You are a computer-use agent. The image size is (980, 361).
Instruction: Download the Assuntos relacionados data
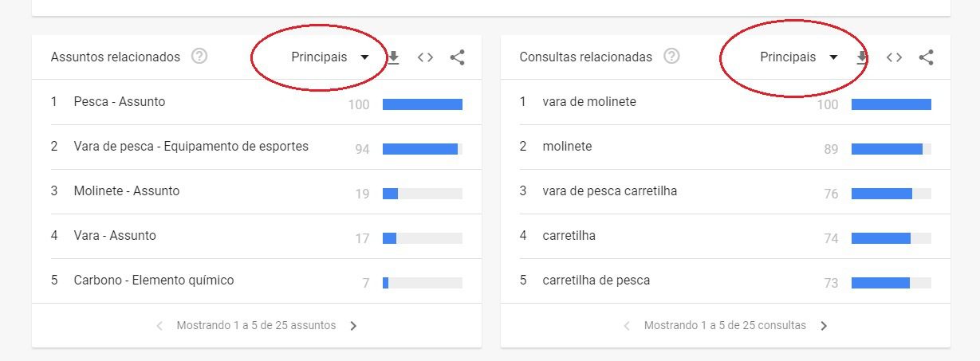[393, 57]
